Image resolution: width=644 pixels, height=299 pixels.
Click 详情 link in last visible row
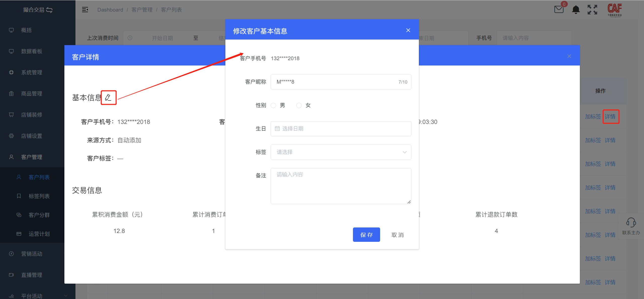pyautogui.click(x=610, y=282)
